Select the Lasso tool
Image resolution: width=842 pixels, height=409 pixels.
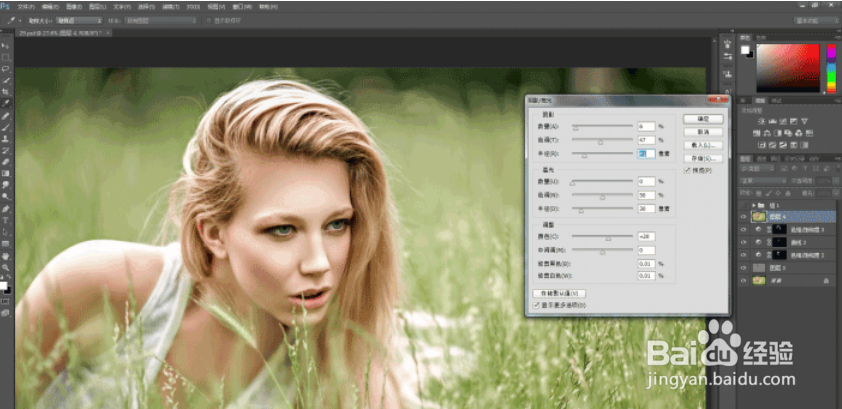[x=5, y=69]
